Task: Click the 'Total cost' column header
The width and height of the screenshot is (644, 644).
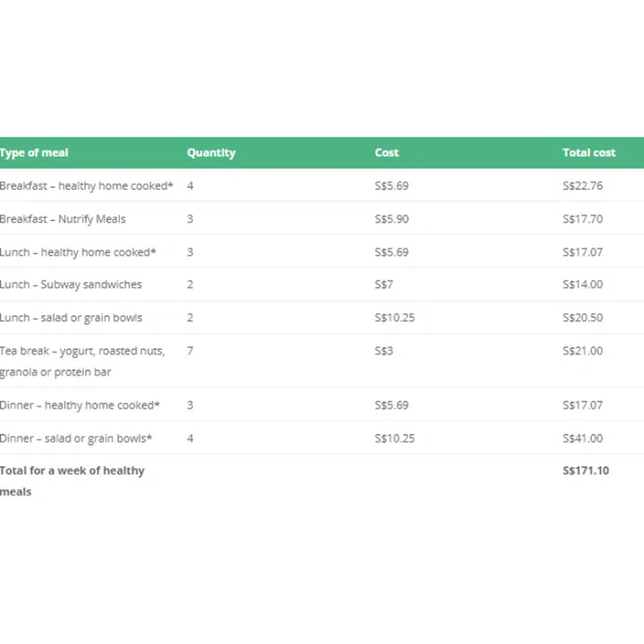Action: (589, 153)
